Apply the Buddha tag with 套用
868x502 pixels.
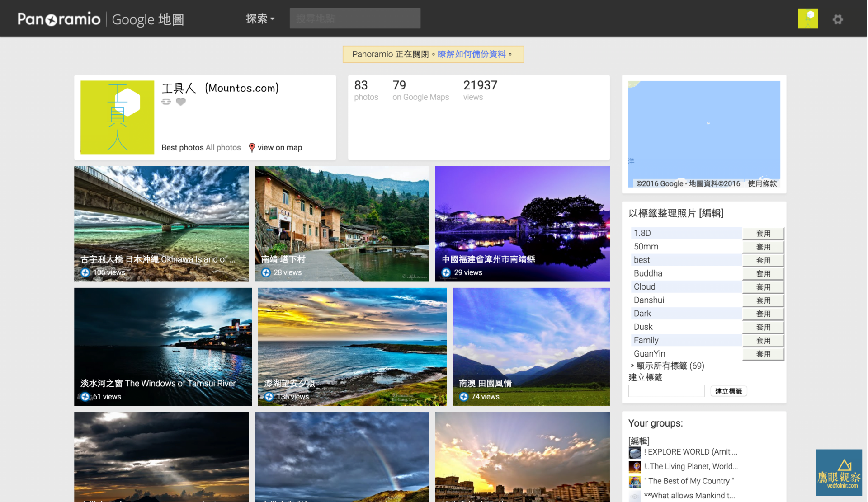point(763,274)
